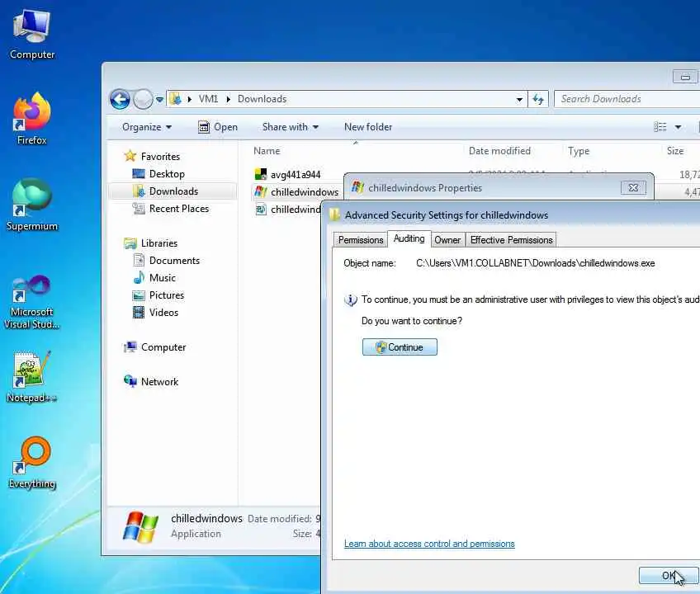Open the Videos library
The width and height of the screenshot is (700, 594).
pos(155,313)
